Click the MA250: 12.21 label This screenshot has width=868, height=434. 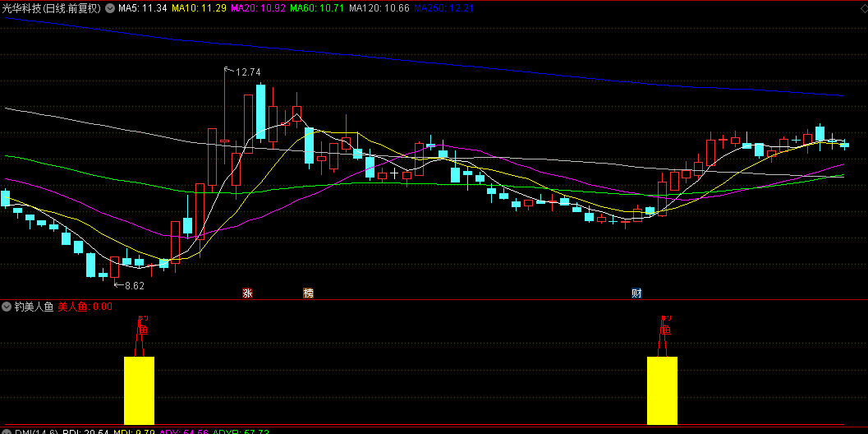point(444,8)
